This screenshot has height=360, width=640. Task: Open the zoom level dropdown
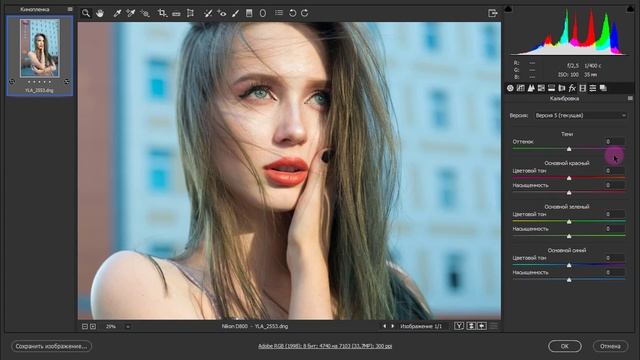tap(128, 327)
